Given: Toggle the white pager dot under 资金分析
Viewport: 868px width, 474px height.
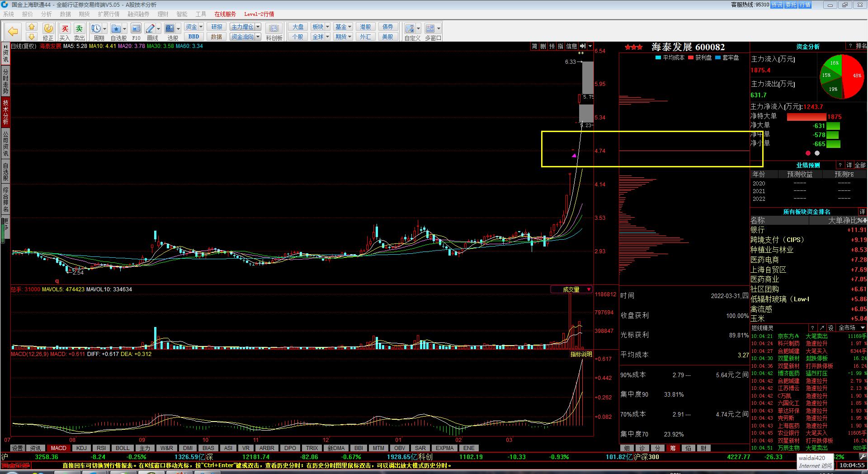Looking at the screenshot, I should tap(817, 153).
